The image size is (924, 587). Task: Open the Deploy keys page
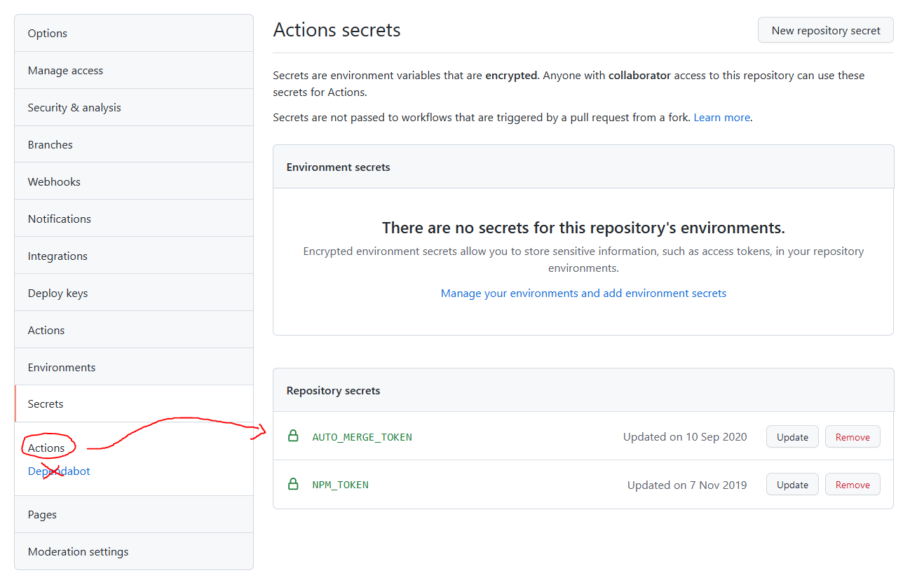134,293
